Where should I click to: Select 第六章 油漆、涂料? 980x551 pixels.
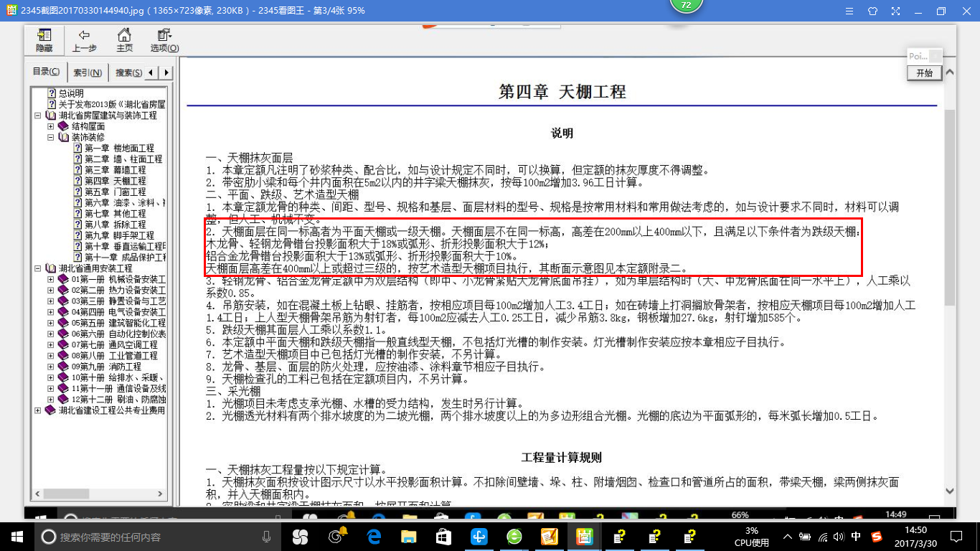(126, 202)
